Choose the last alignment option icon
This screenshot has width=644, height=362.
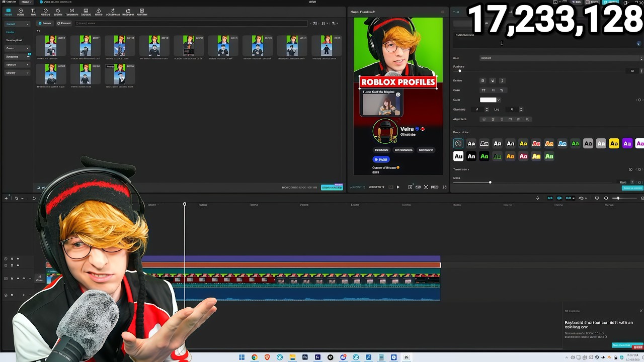tap(527, 119)
